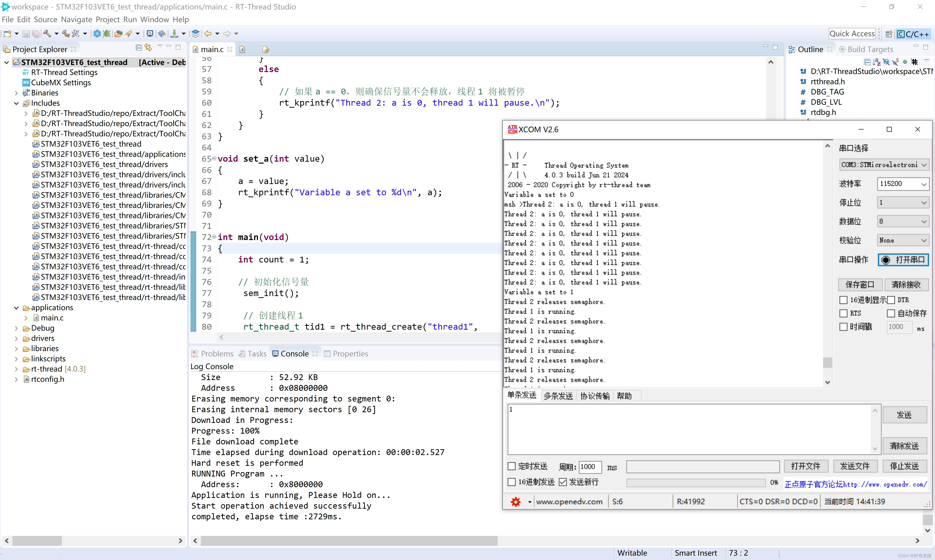Open the Window menu

(x=155, y=20)
